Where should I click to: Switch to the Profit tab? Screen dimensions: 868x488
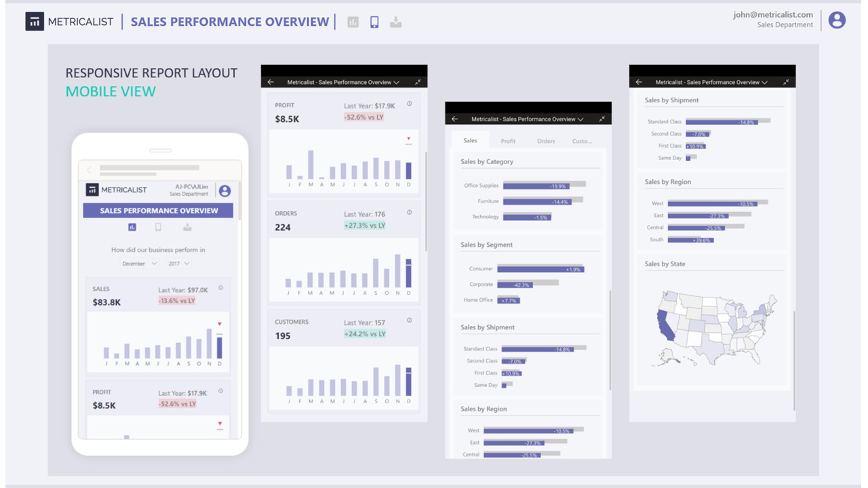[509, 141]
